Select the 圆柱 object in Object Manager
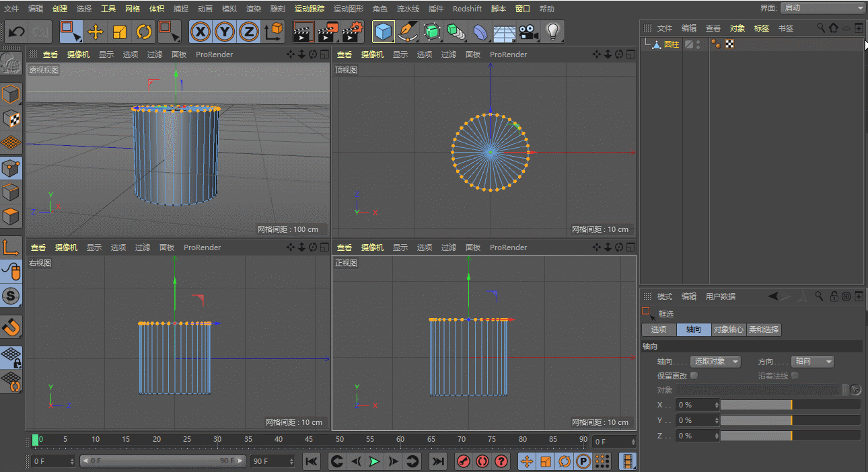Viewport: 868px width, 472px height. point(671,44)
